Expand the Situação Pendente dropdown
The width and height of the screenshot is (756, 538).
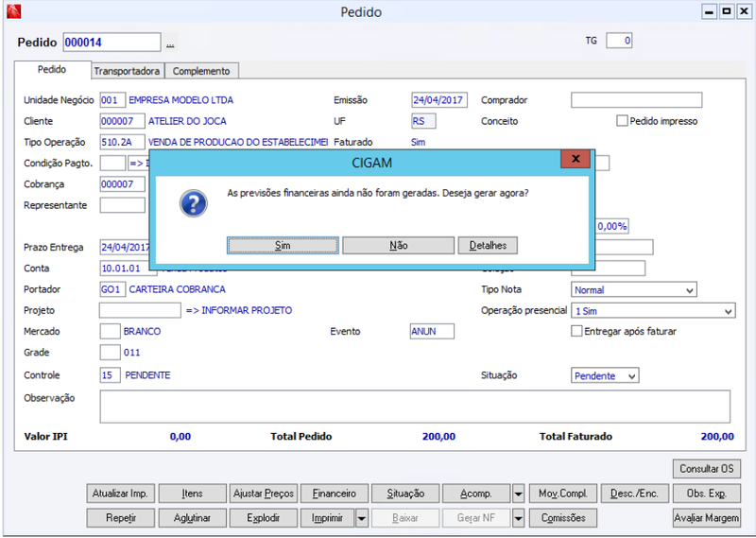[632, 376]
